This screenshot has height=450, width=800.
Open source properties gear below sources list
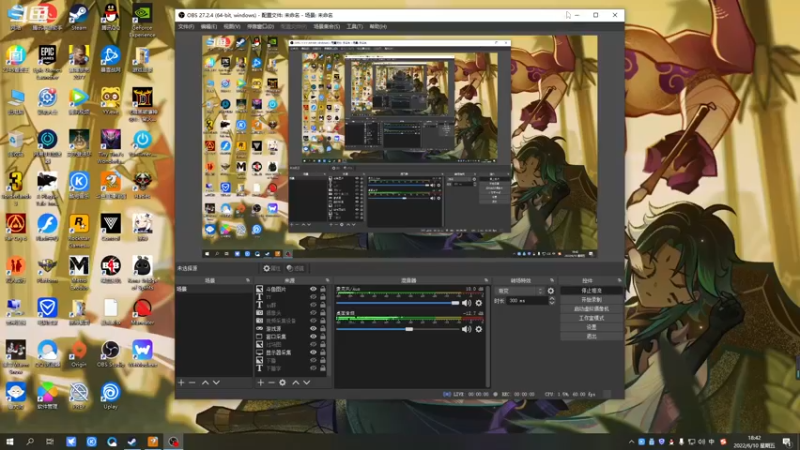283,382
